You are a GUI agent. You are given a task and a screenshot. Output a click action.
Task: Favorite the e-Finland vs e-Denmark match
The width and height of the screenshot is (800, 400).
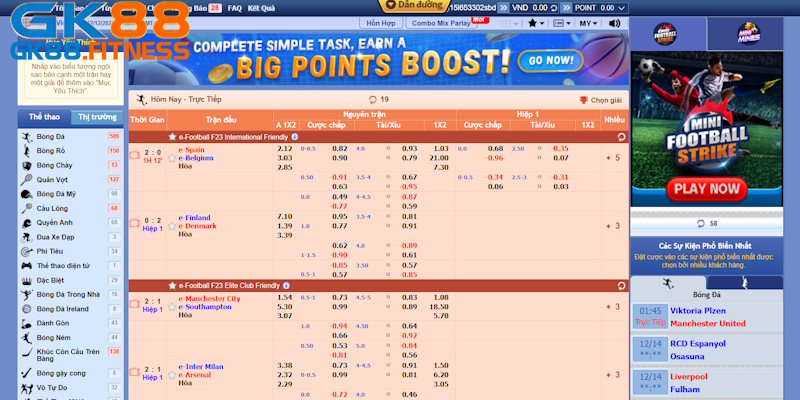(172, 226)
